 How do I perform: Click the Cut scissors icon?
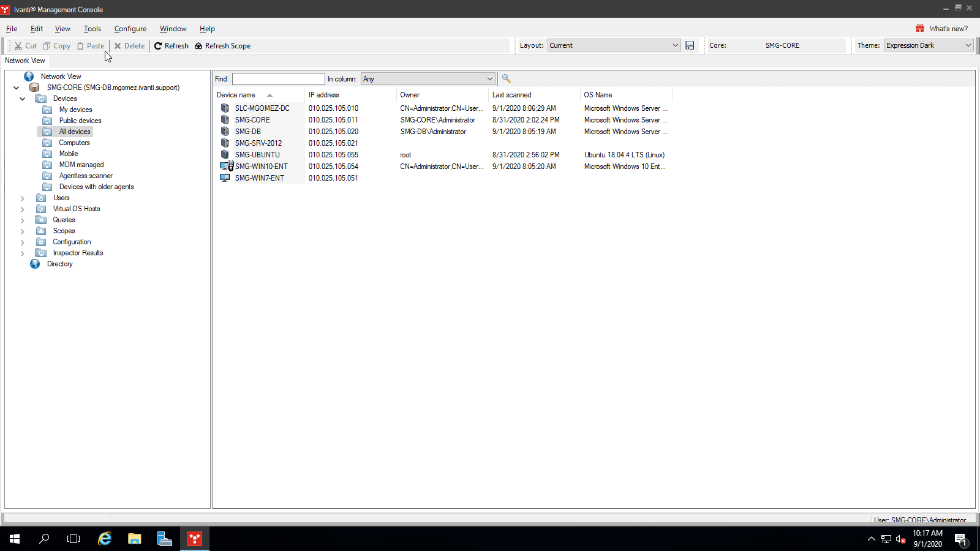pyautogui.click(x=18, y=45)
